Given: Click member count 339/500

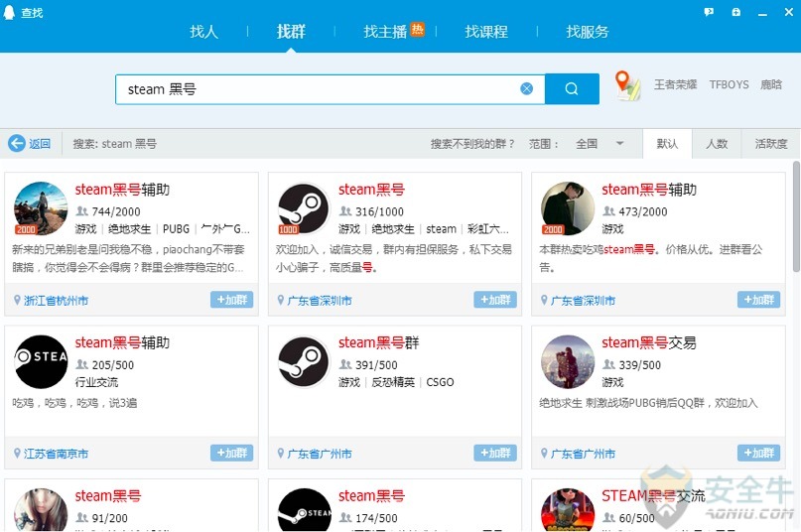Looking at the screenshot, I should (x=639, y=365).
